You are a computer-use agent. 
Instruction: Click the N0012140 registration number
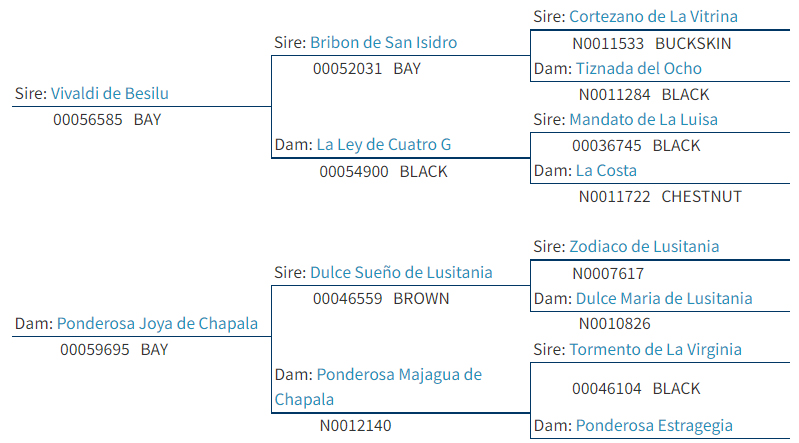pyautogui.click(x=355, y=426)
